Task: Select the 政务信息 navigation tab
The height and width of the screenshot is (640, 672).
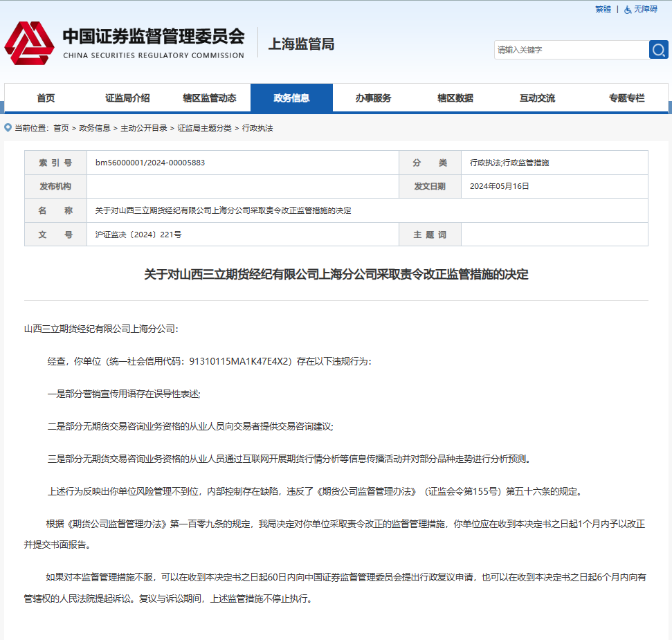Action: [x=292, y=98]
